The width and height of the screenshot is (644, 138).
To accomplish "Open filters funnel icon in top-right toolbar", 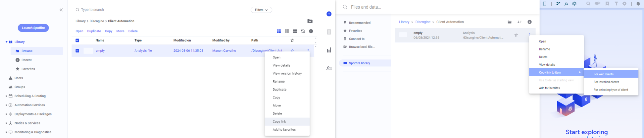I will point(616,4).
